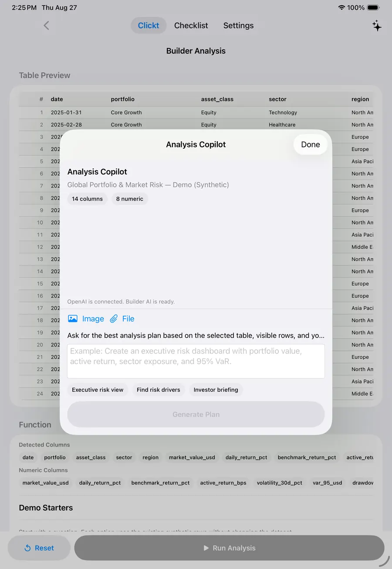Click the system clock showing 2:25 PM
Image resolution: width=392 pixels, height=569 pixels.
tap(24, 8)
